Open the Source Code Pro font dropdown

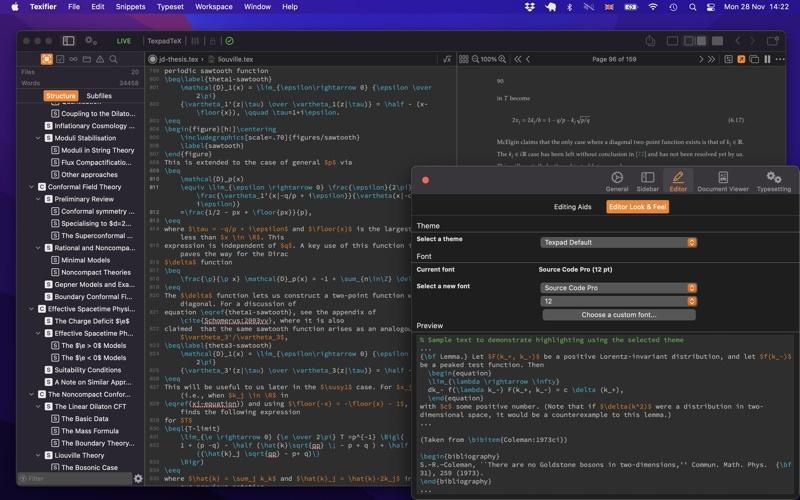pyautogui.click(x=618, y=288)
